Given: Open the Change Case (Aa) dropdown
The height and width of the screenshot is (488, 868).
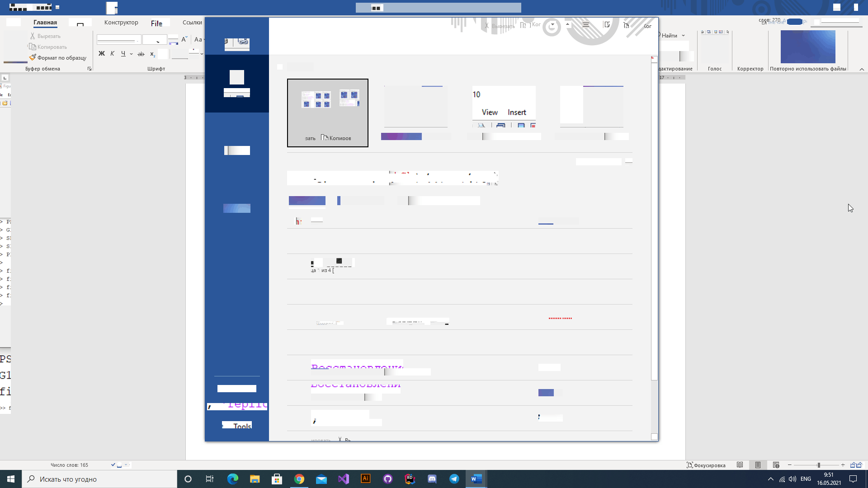Looking at the screenshot, I should (x=199, y=39).
